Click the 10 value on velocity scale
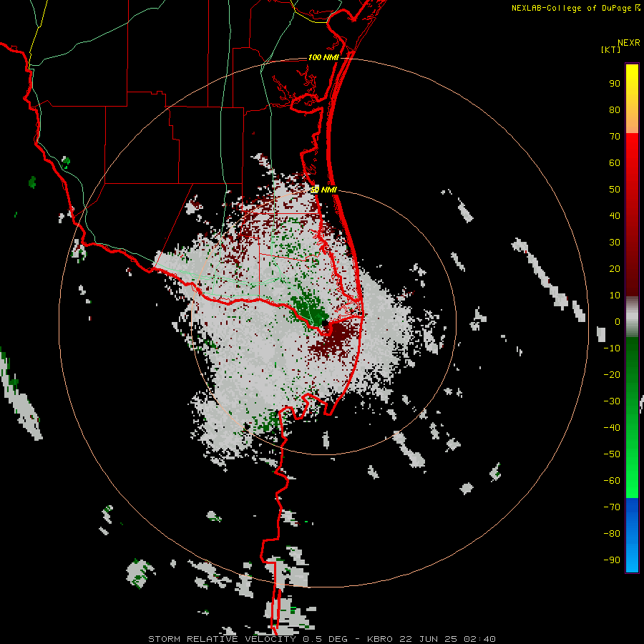 pyautogui.click(x=615, y=296)
